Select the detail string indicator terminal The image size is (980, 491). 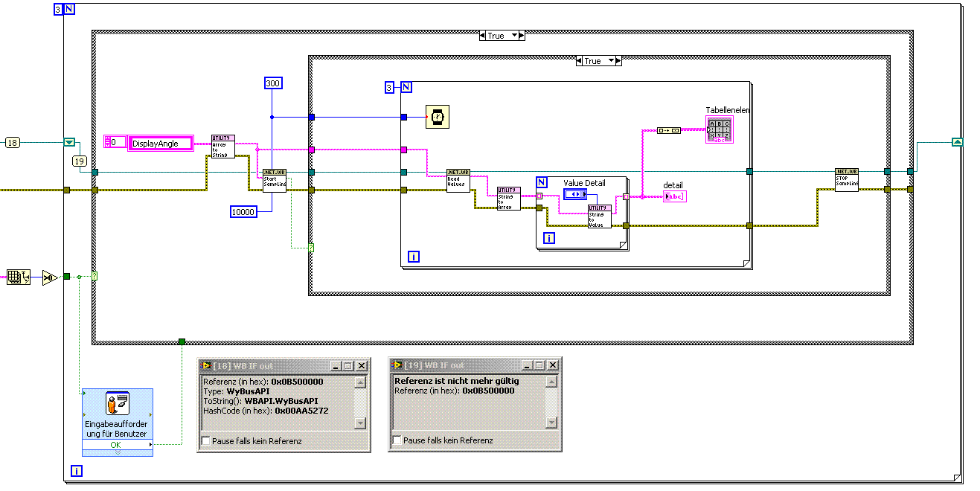click(x=674, y=196)
